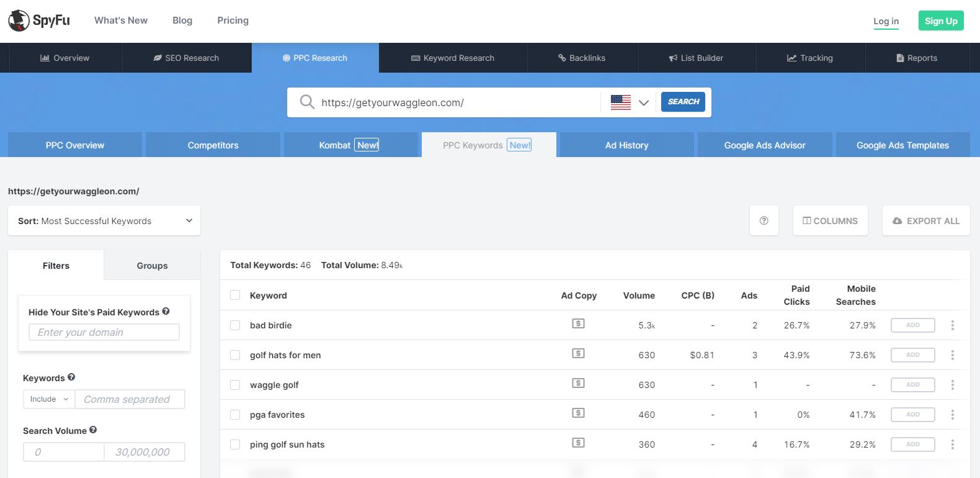Click the Enter your domain field
Image resolution: width=980 pixels, height=478 pixels.
104,332
